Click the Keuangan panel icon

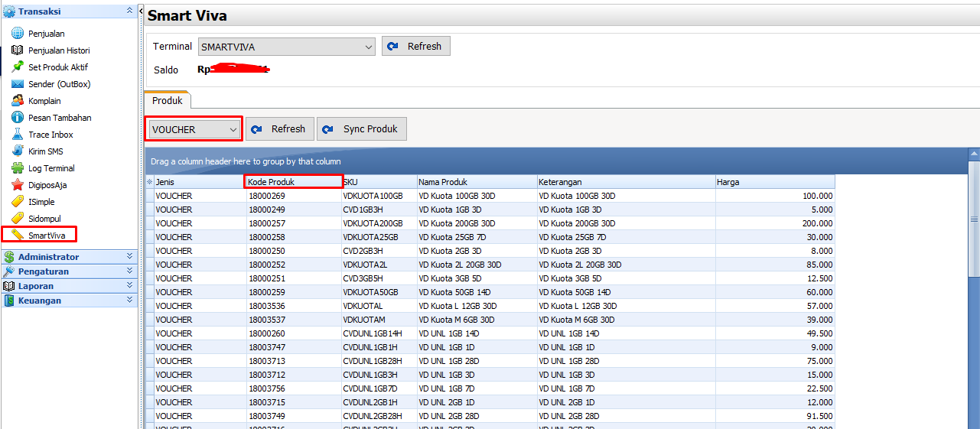click(x=9, y=301)
